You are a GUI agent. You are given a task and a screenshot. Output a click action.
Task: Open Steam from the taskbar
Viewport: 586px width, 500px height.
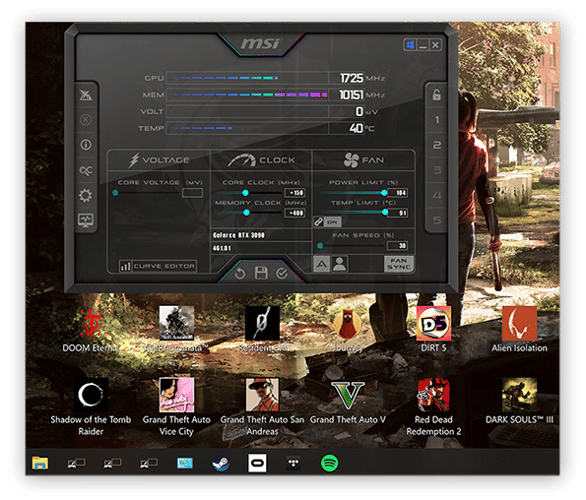(221, 463)
